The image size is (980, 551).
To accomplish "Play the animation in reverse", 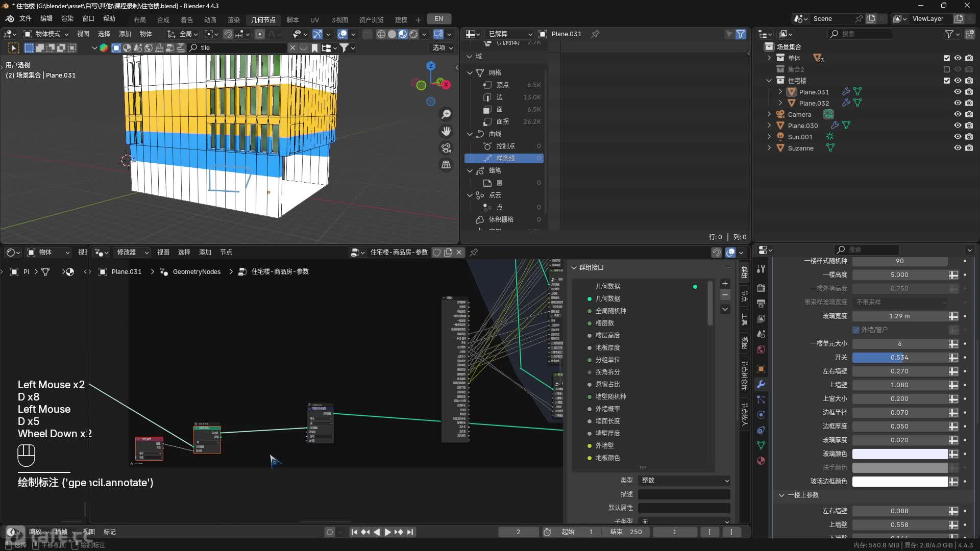I will [377, 532].
